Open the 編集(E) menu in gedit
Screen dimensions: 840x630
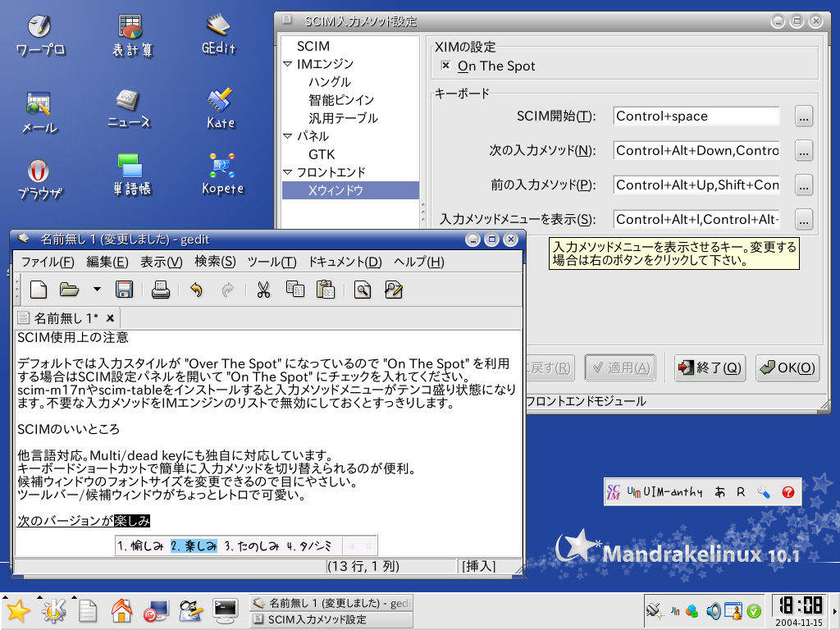click(107, 262)
